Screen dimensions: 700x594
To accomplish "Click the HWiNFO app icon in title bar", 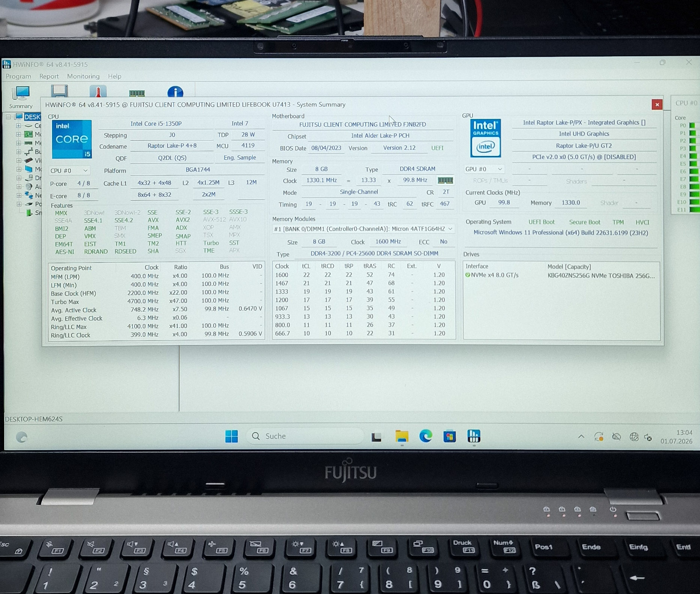I will click(x=7, y=64).
